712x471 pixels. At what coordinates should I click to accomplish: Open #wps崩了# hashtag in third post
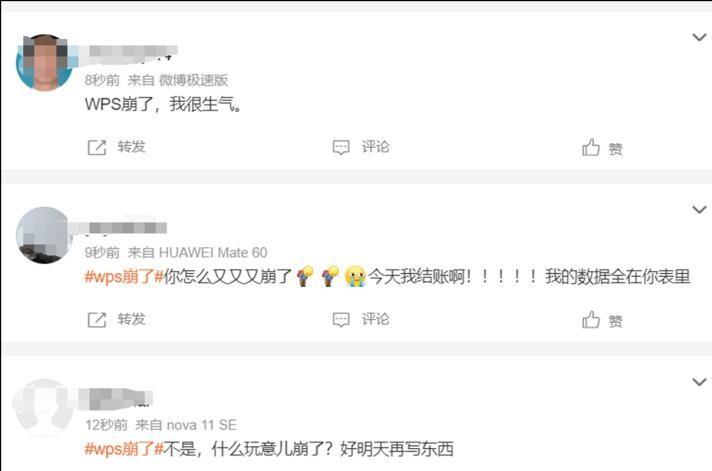[x=124, y=449]
